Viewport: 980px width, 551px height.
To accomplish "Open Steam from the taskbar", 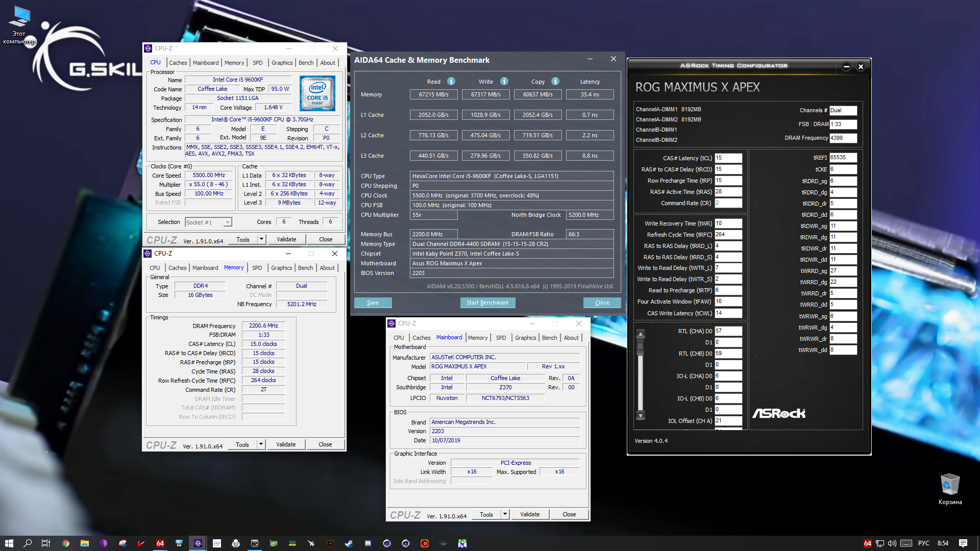I will pos(349,543).
